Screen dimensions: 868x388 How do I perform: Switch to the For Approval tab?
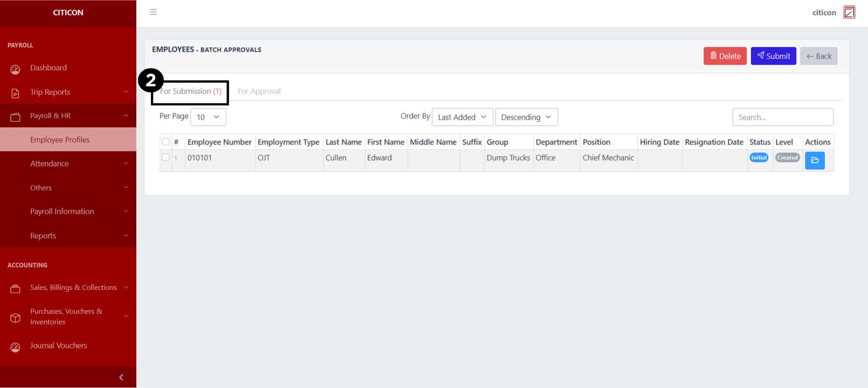tap(259, 91)
